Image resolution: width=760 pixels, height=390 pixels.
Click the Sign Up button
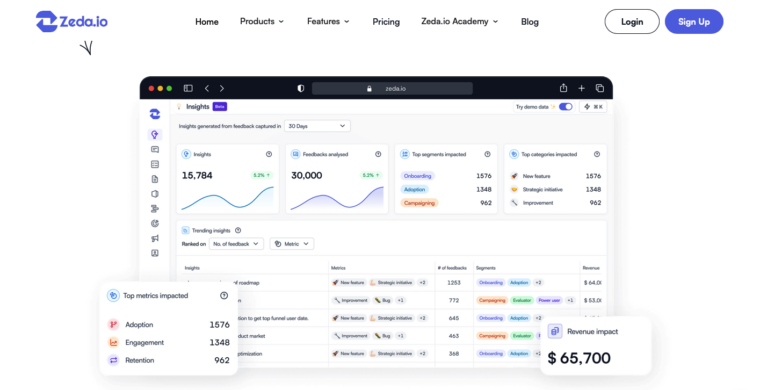click(694, 21)
